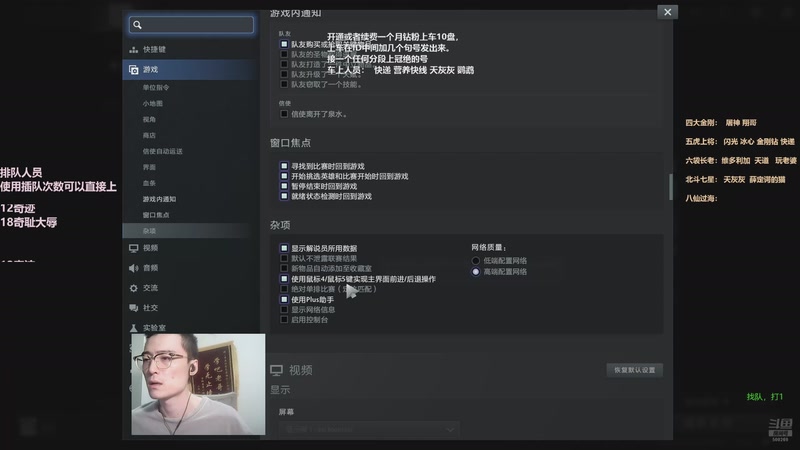800x450 pixels.
Task: Open the 界面 subsection
Action: tap(149, 167)
